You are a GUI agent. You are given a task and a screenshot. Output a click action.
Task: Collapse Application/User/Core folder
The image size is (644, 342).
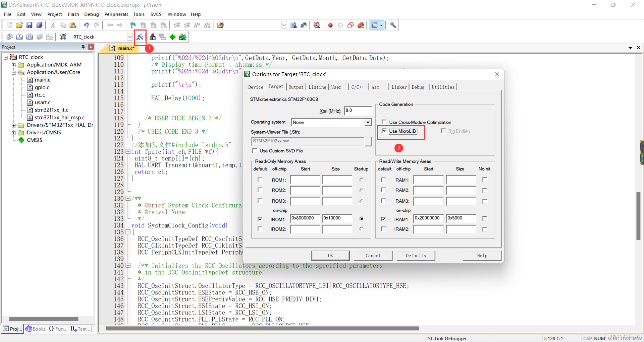click(x=14, y=72)
